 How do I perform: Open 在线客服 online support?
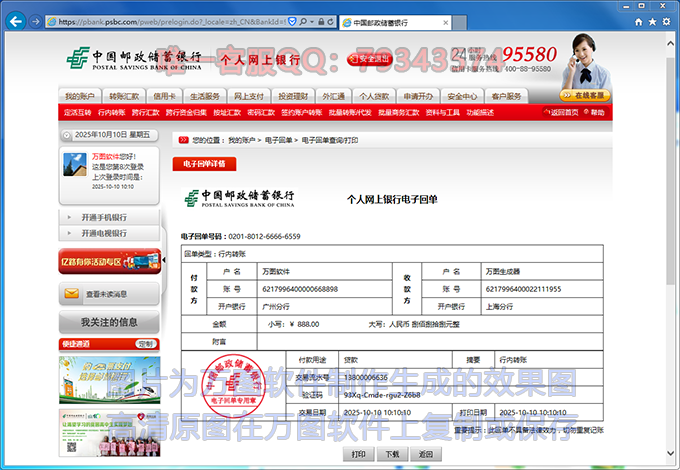tap(587, 96)
